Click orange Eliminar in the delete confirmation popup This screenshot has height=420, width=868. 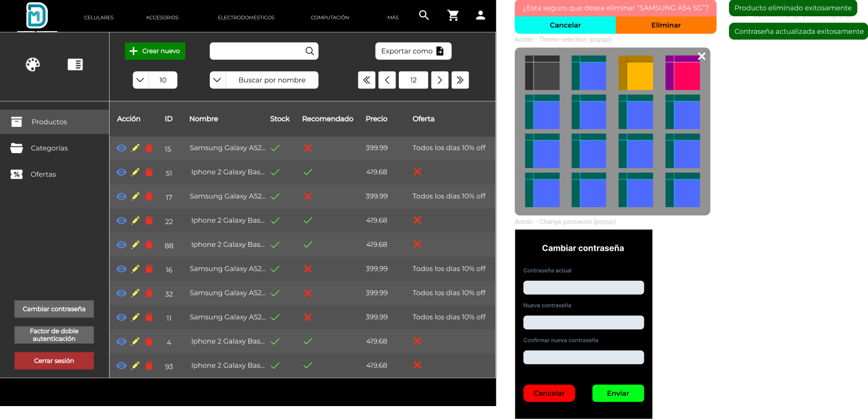pos(666,25)
